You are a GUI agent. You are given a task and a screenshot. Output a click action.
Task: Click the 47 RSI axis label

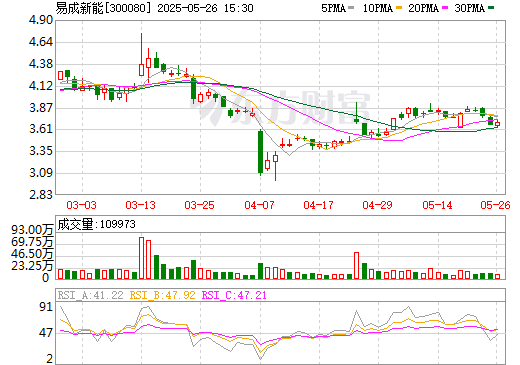[x=46, y=333]
